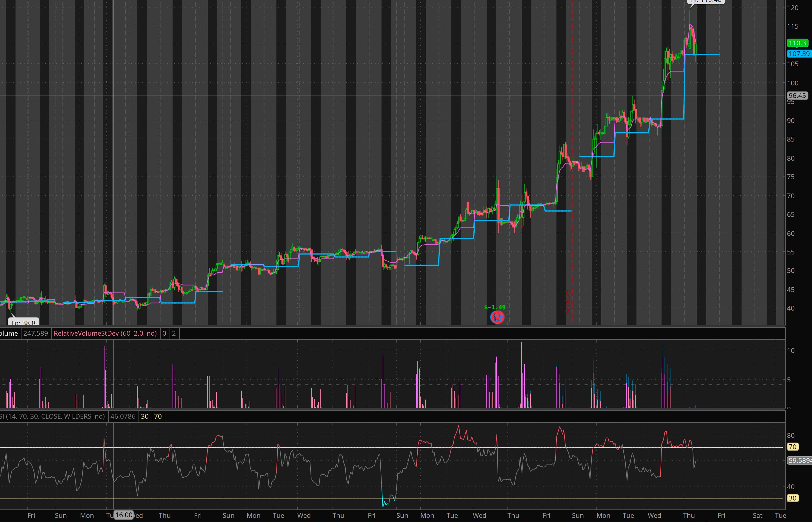The image size is (812, 522).
Task: Click the green 110.3 last price bubble
Action: coord(797,43)
